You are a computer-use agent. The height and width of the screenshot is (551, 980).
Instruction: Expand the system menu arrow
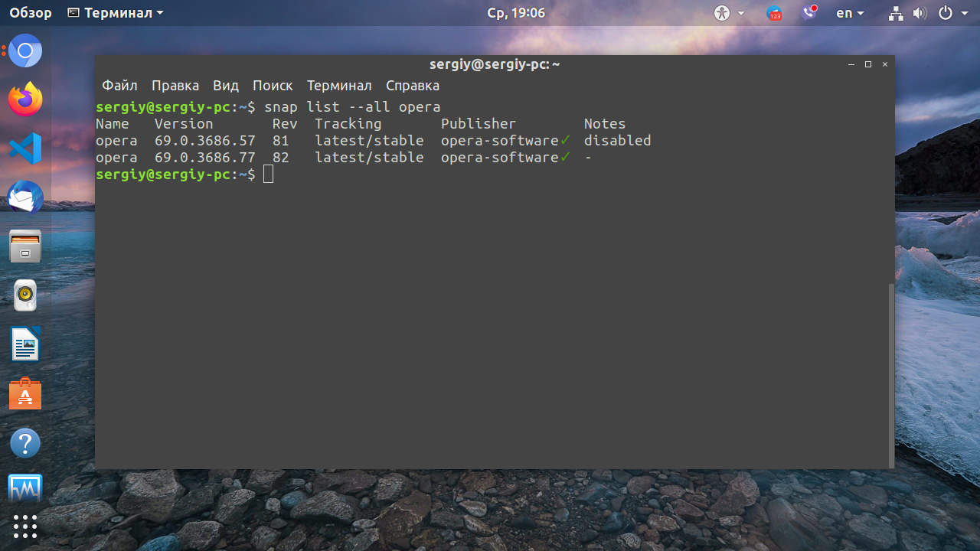(964, 13)
